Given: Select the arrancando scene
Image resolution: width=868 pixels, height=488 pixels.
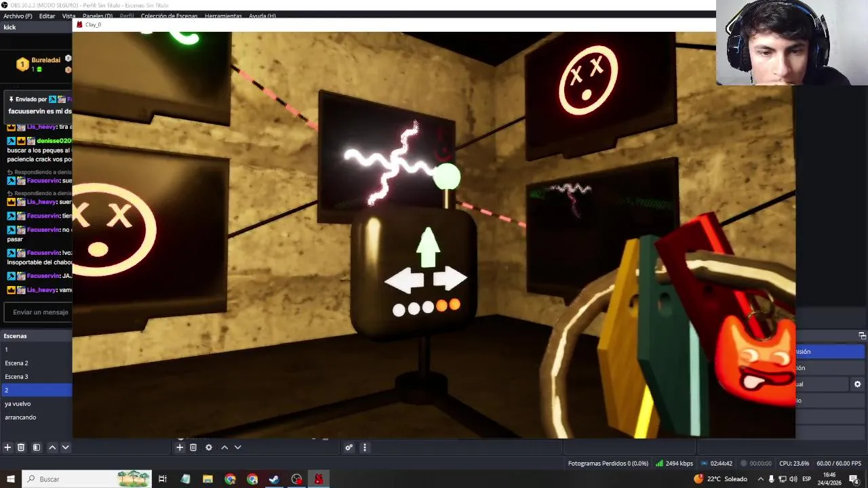Looking at the screenshot, I should [36, 418].
